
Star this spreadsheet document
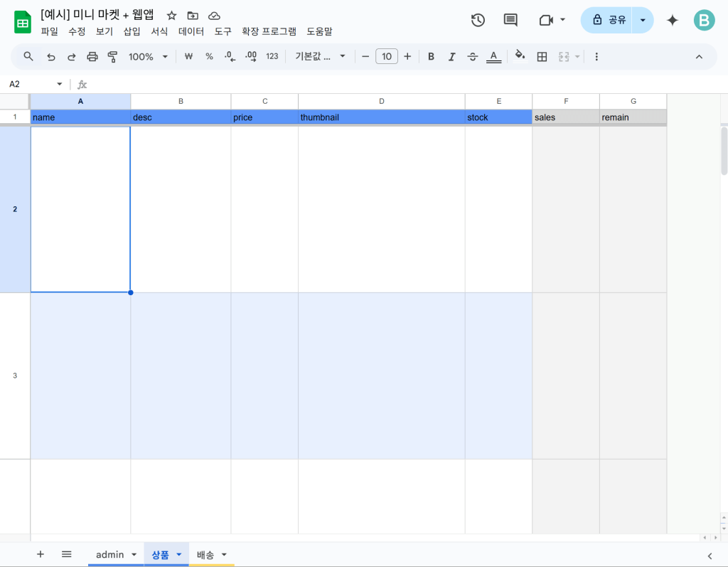(171, 16)
